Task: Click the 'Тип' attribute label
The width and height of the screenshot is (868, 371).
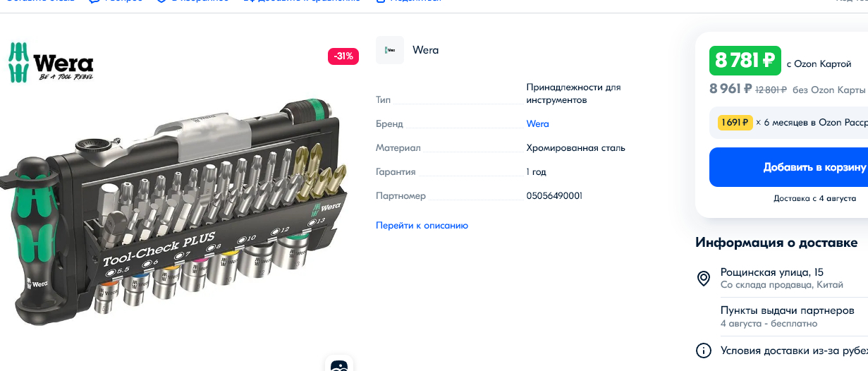Action: pos(383,100)
